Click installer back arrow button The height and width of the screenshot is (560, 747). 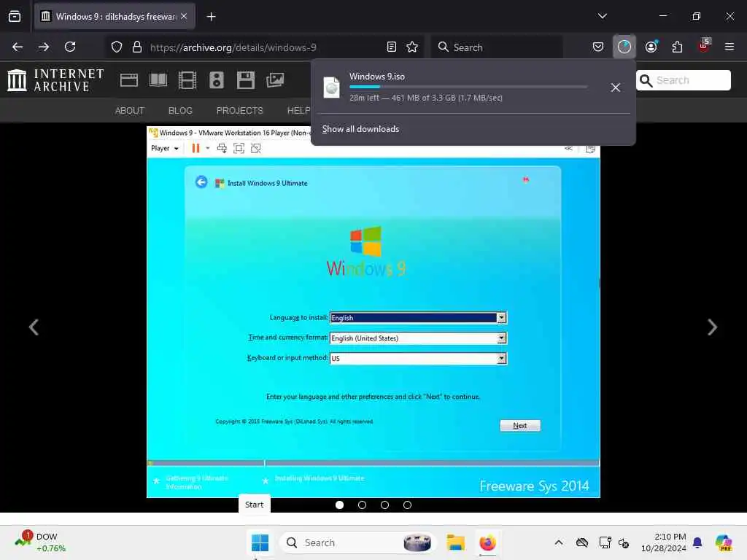(201, 182)
